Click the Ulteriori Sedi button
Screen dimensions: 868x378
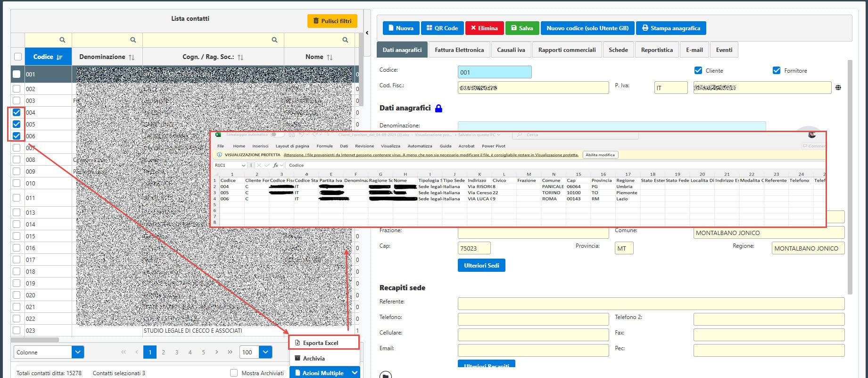coord(481,266)
